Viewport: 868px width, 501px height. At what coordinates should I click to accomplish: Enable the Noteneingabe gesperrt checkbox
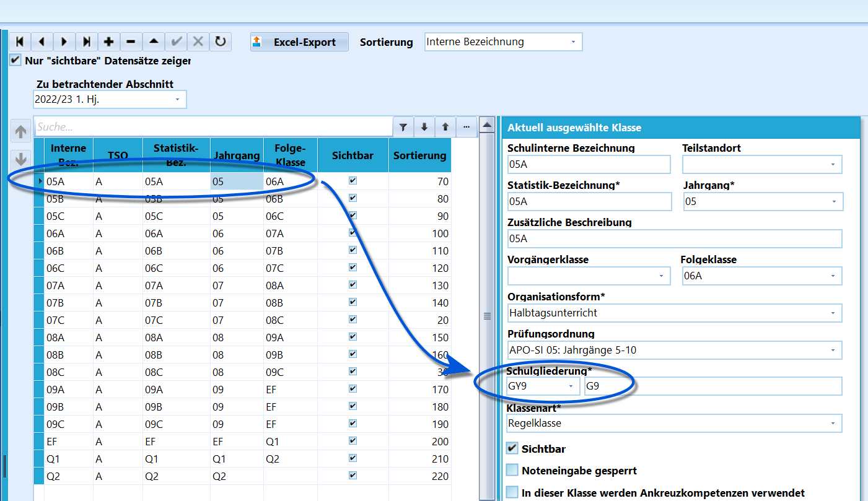coord(512,470)
